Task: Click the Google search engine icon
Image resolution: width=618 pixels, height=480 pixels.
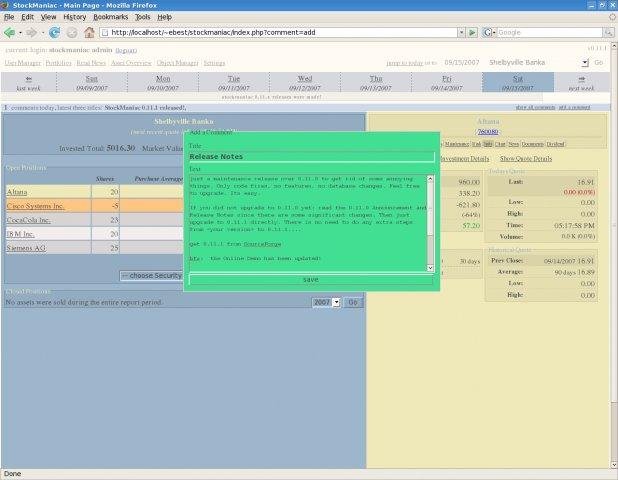Action: pyautogui.click(x=487, y=33)
